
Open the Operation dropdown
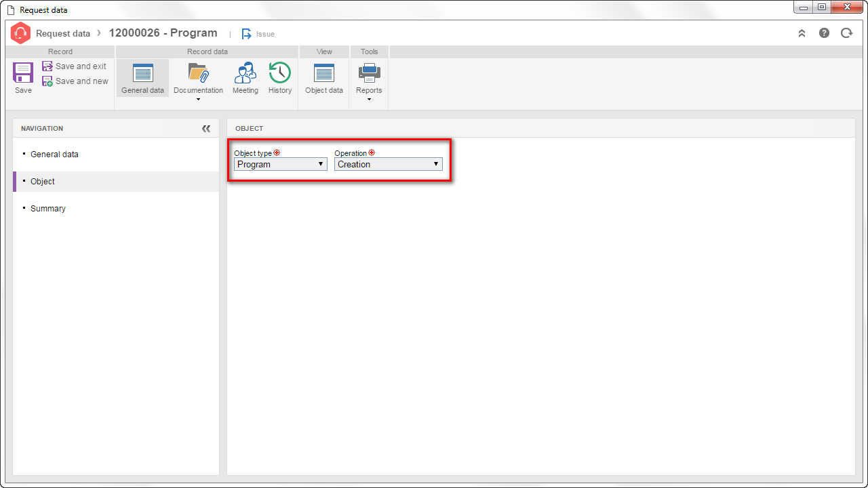click(x=389, y=164)
